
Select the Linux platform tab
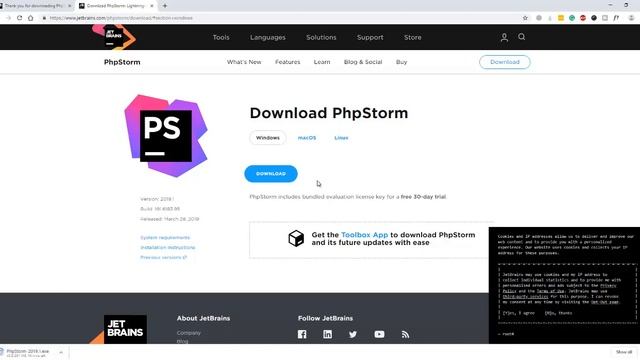tap(341, 138)
